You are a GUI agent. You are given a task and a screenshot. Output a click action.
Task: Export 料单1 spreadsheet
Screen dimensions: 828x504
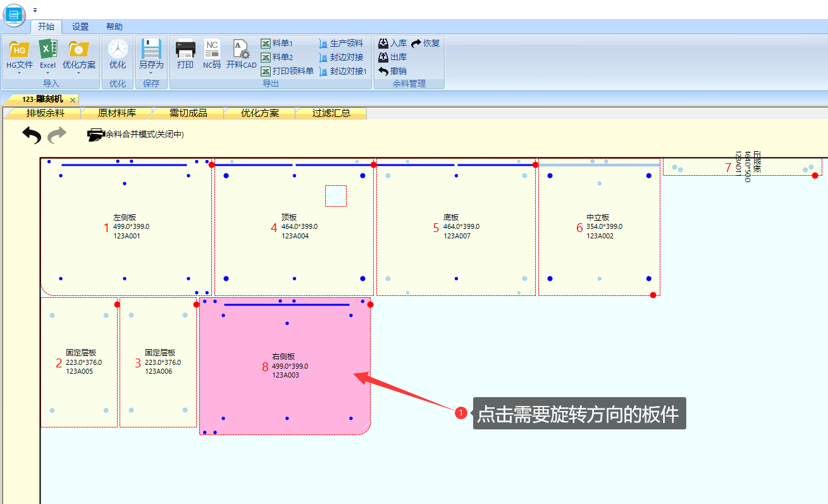coord(277,43)
